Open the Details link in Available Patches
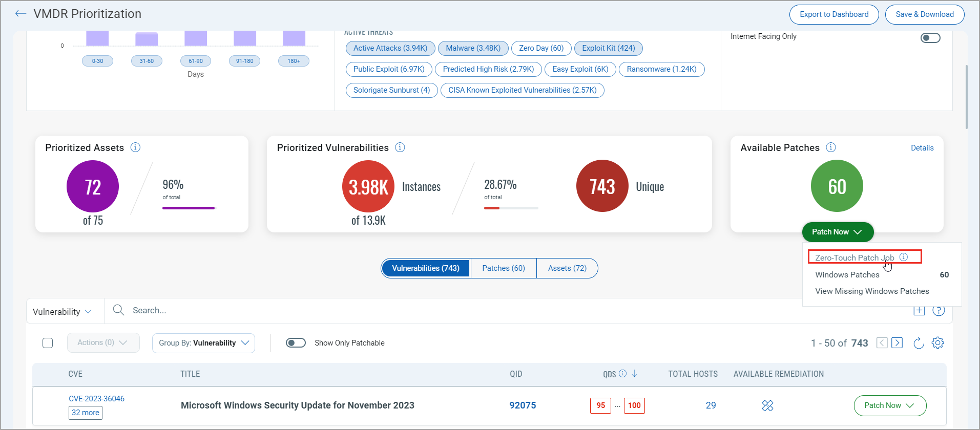Screen dimensions: 980x430 tap(922, 148)
